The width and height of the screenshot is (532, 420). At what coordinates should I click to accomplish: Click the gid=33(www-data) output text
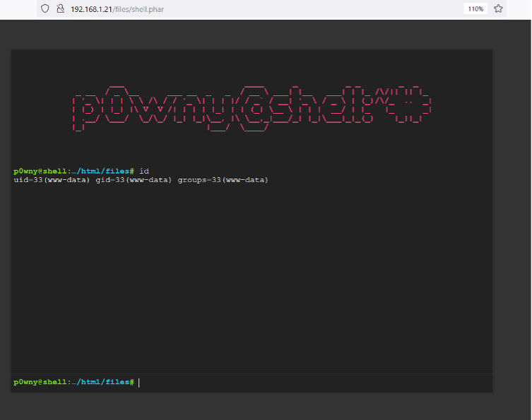[134, 180]
